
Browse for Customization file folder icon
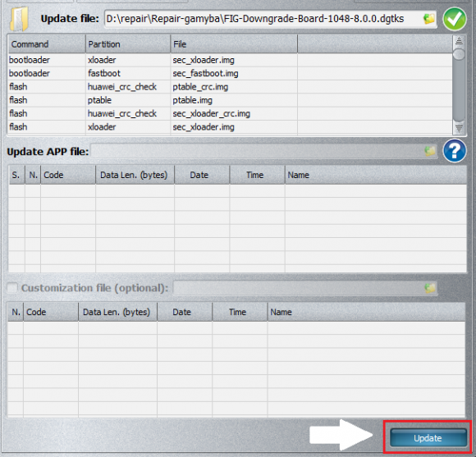click(x=430, y=288)
